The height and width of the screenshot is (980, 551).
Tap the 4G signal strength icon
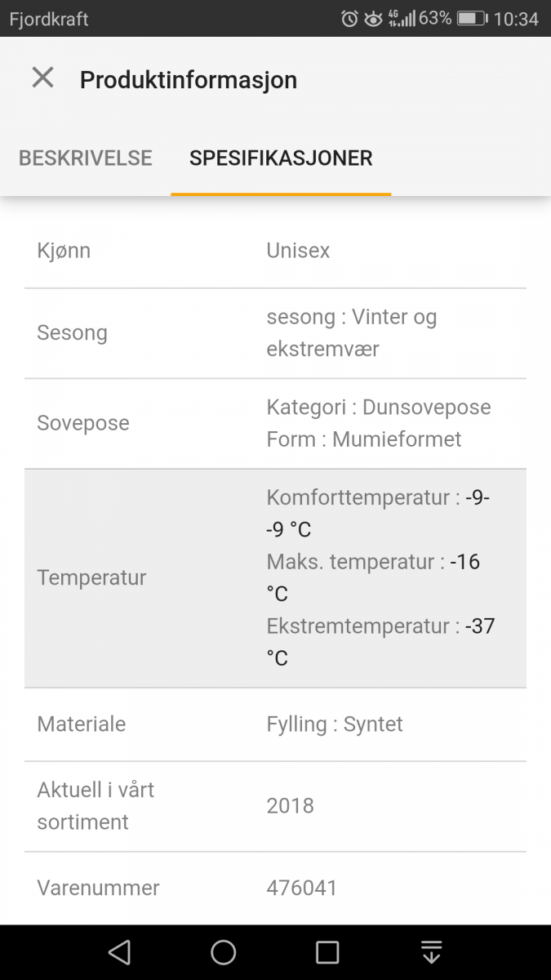[x=402, y=19]
